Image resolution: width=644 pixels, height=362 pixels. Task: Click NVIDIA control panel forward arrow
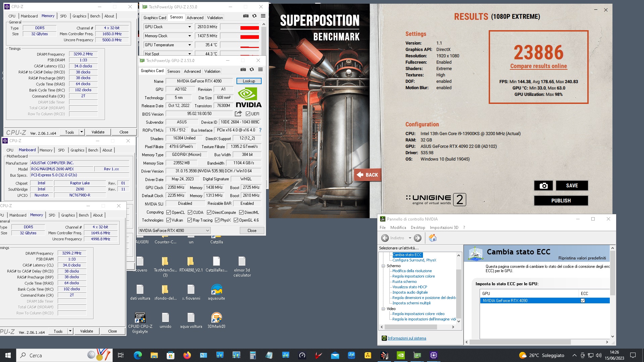pos(418,238)
